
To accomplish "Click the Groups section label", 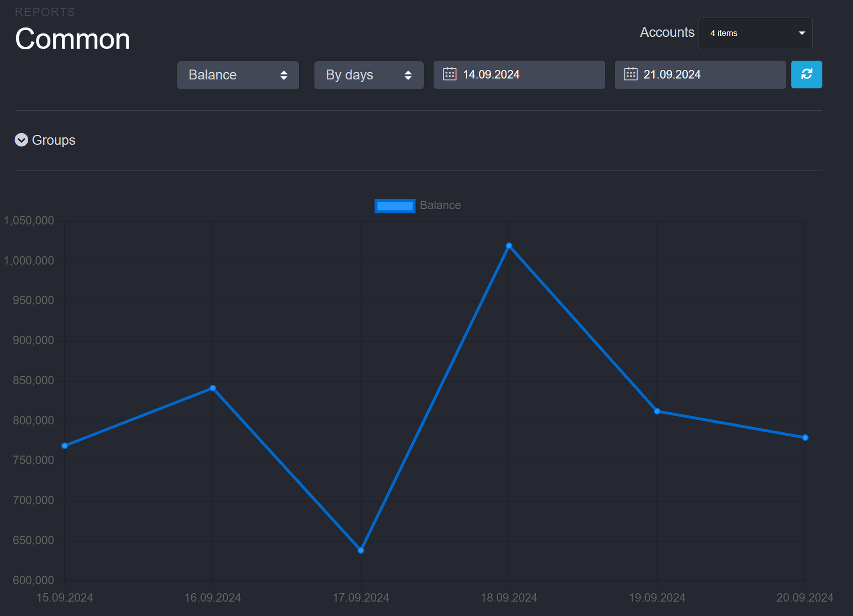I will point(53,140).
